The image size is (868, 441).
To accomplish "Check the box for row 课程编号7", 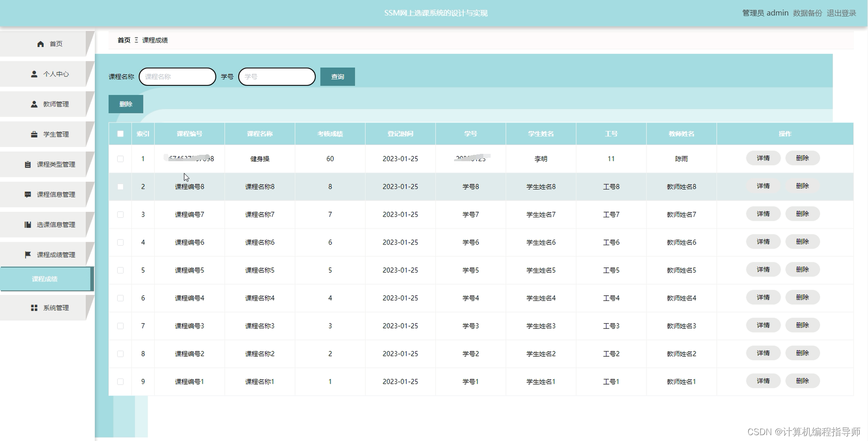I will pos(121,214).
